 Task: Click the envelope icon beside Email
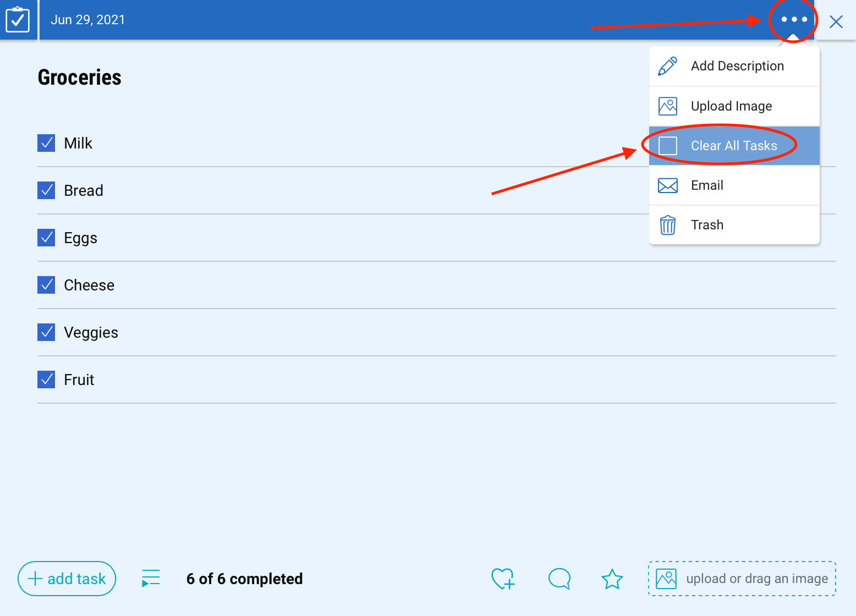coord(667,185)
